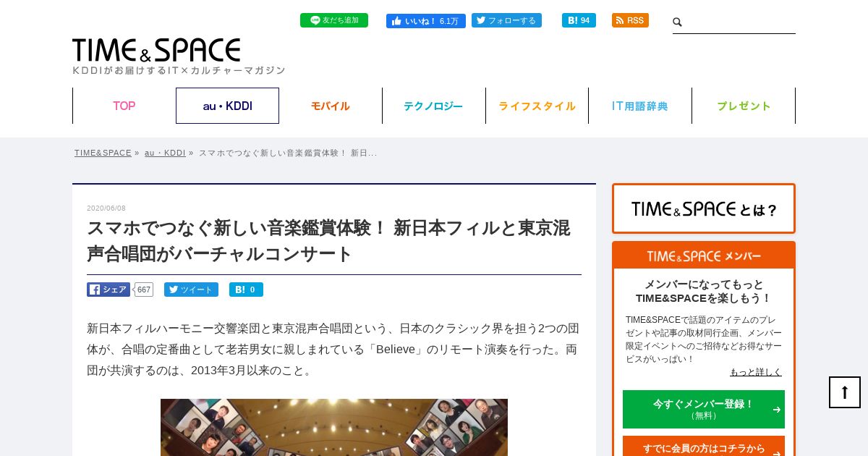Open the テクノロジー navigation tab
868x456 pixels.
tap(433, 106)
